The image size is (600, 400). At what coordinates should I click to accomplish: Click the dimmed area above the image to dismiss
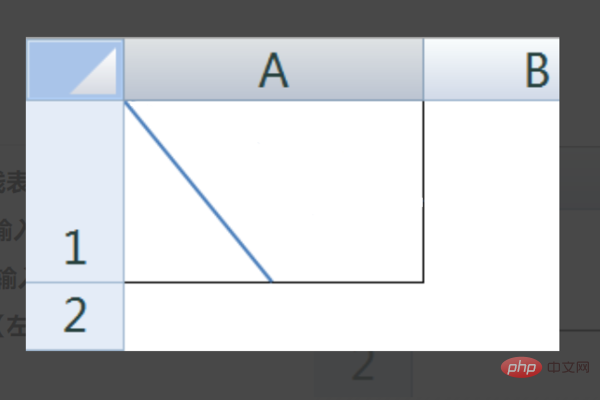point(300,17)
